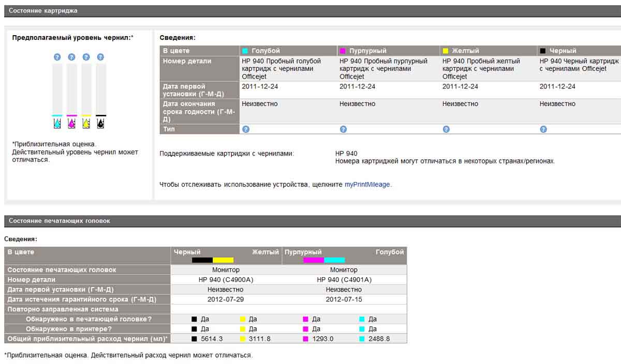This screenshot has height=364, width=621.
Task: Click the Тип row label
Action: pyautogui.click(x=200, y=129)
